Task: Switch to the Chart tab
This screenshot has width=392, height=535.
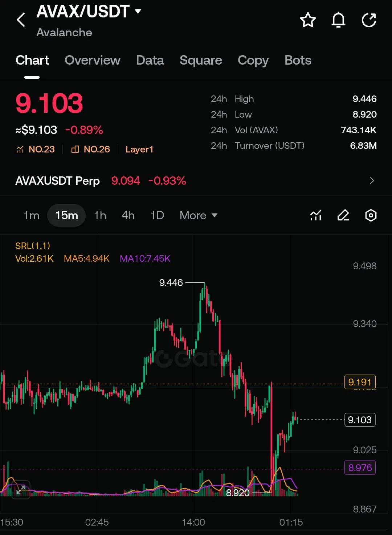Action: [x=32, y=60]
